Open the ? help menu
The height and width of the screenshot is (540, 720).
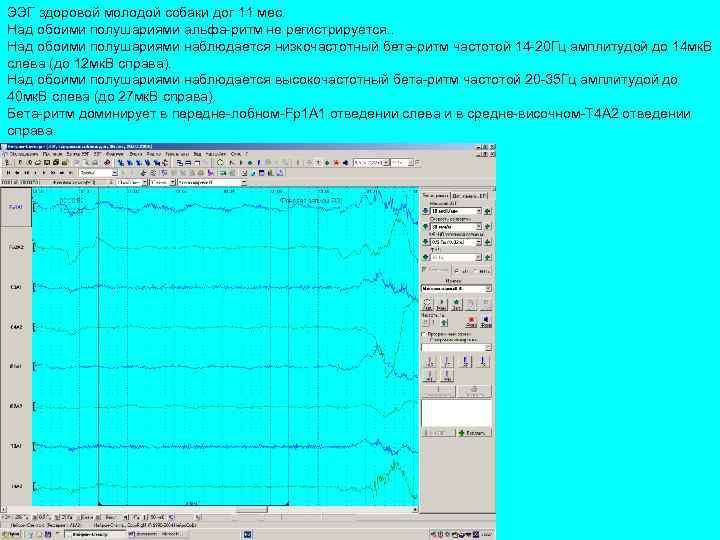click(x=247, y=154)
